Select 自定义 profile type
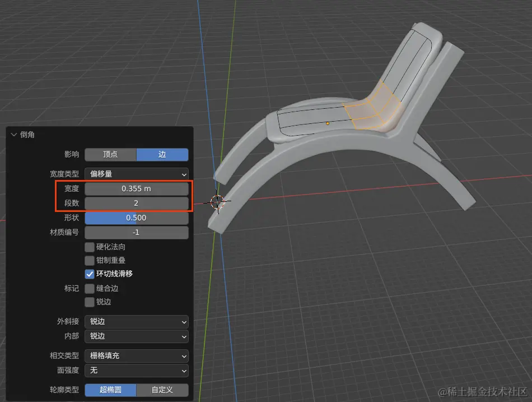532x402 pixels. [162, 390]
